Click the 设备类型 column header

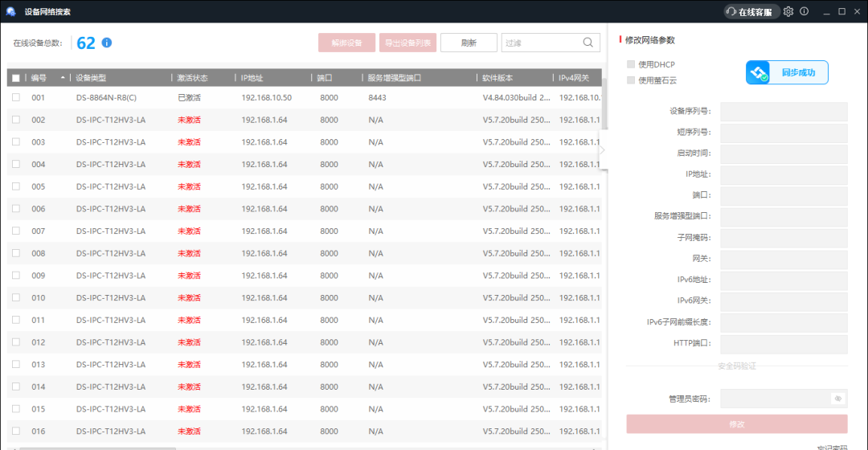(91, 78)
